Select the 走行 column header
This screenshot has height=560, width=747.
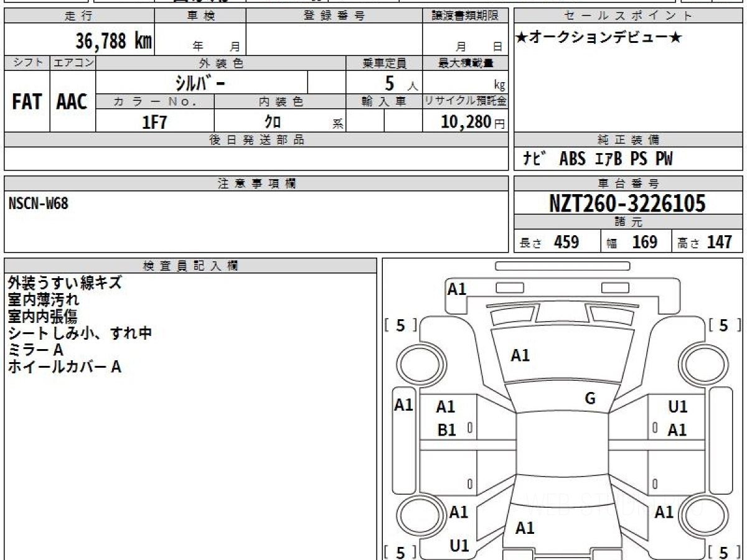point(79,16)
